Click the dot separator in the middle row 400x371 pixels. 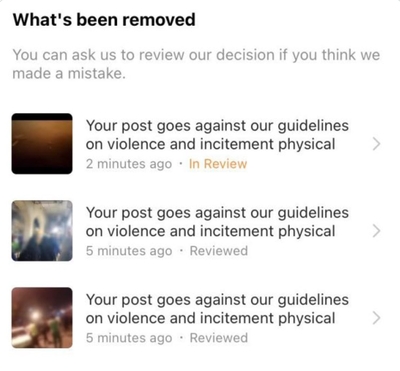pyautogui.click(x=181, y=251)
